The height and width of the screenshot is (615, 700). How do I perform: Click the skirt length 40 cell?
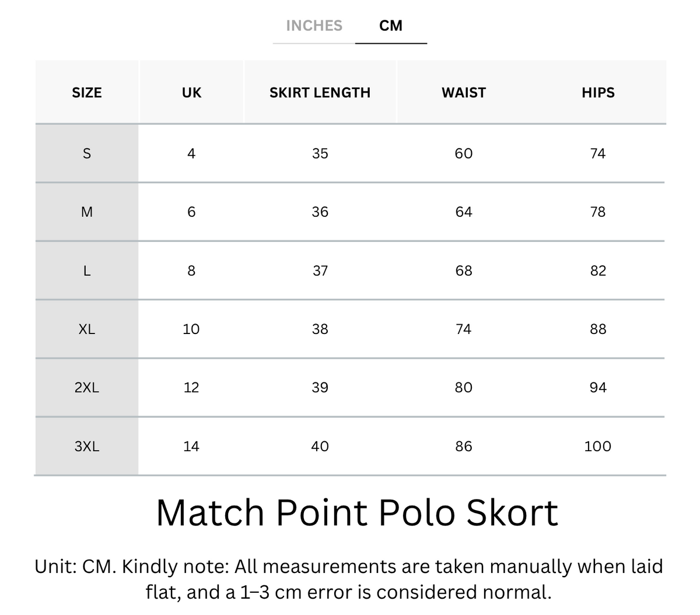320,447
